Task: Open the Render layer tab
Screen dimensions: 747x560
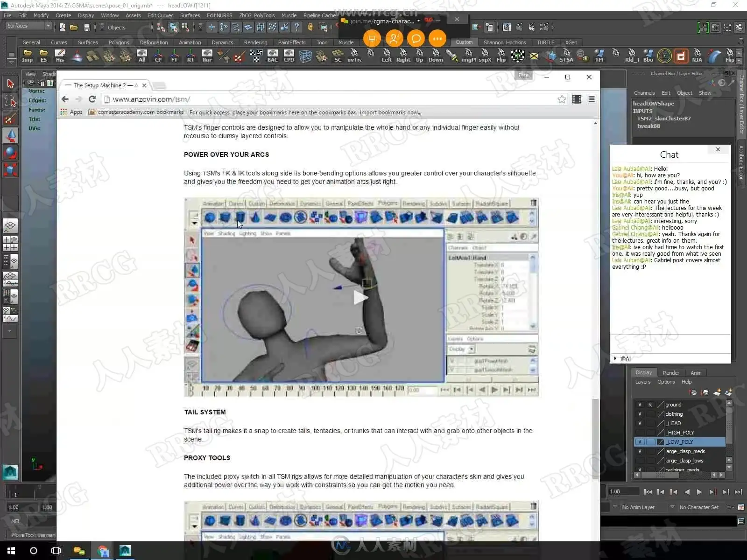Action: 671,373
